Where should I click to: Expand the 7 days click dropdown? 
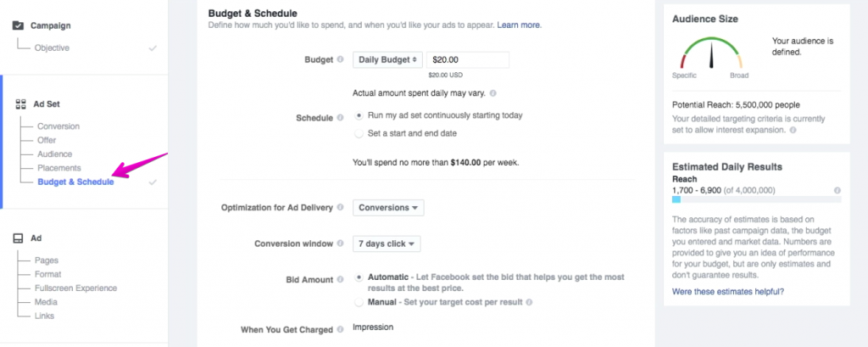pyautogui.click(x=387, y=243)
